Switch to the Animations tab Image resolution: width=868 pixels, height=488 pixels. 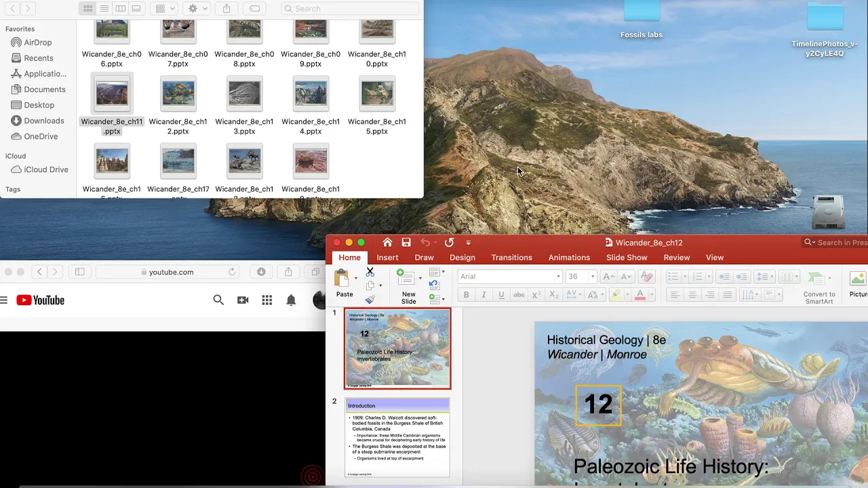tap(569, 258)
